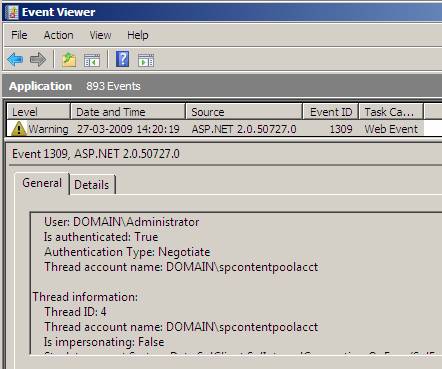Toggle the action pane toolbar icon
Image resolution: width=442 pixels, height=369 pixels.
click(146, 60)
